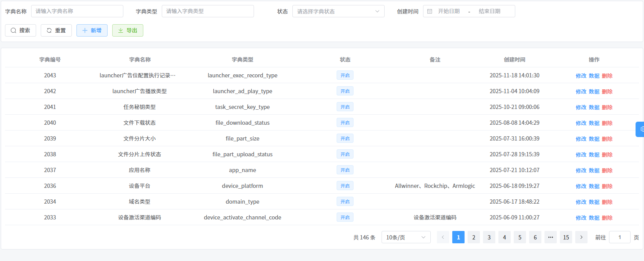Screen dimensions: 644x261
Task: Click 修改 for dictionary 2040
Action: tap(581, 123)
